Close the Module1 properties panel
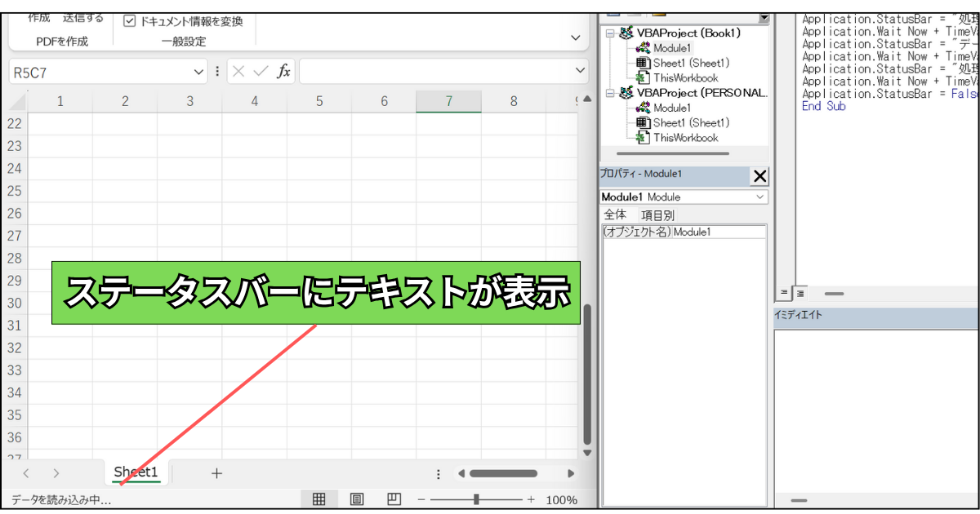This screenshot has width=980, height=514. pos(759,175)
